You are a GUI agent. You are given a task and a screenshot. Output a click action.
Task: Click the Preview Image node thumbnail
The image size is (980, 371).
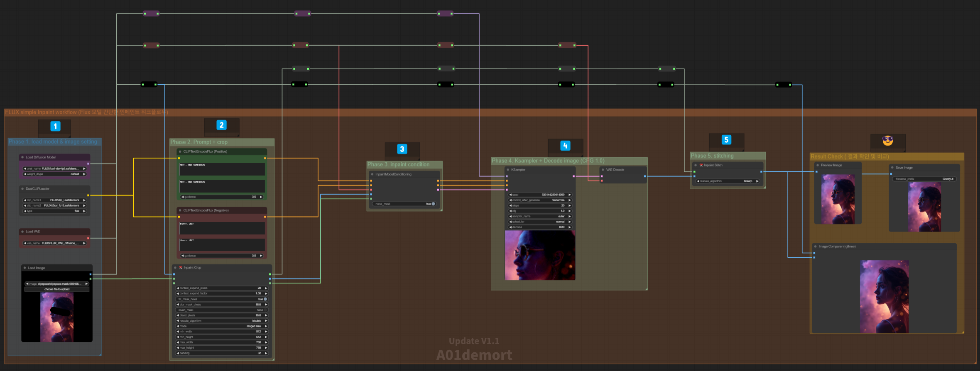pyautogui.click(x=838, y=199)
